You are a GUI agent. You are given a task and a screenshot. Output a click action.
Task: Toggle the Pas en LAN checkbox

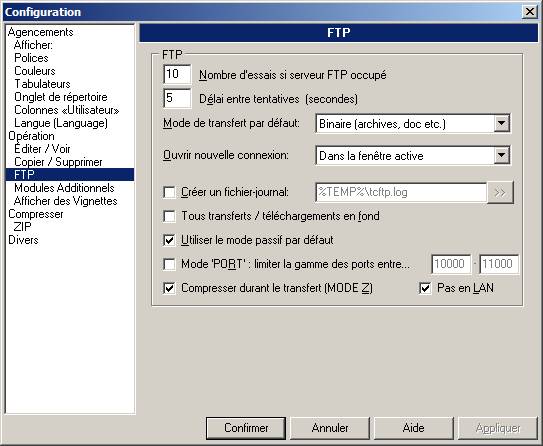[425, 288]
